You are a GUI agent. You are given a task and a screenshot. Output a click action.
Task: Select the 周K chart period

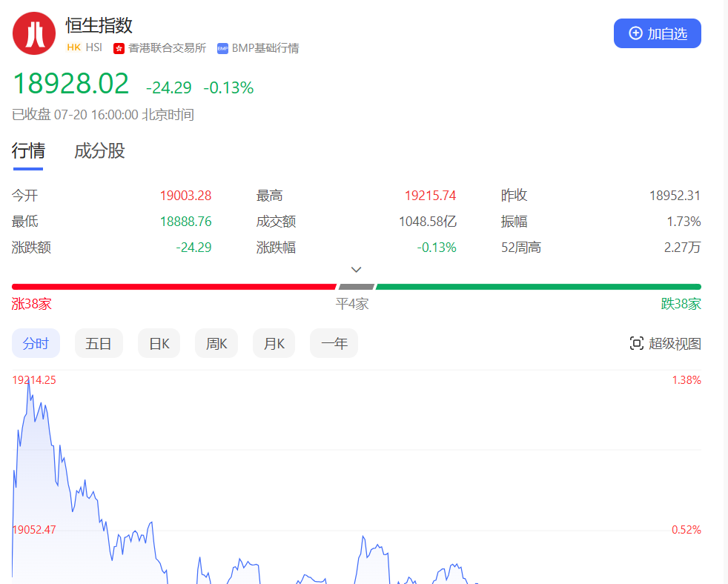(x=216, y=344)
